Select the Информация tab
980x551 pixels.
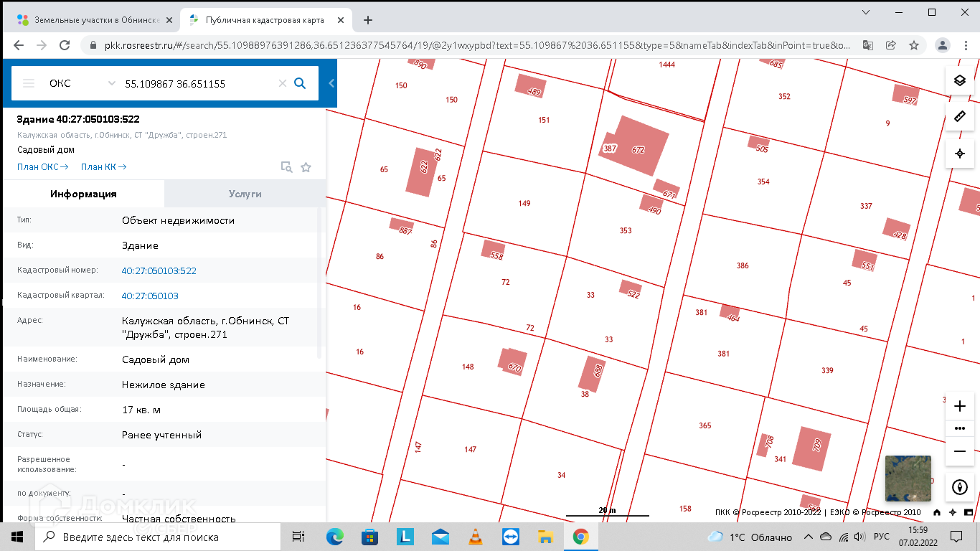pos(83,194)
